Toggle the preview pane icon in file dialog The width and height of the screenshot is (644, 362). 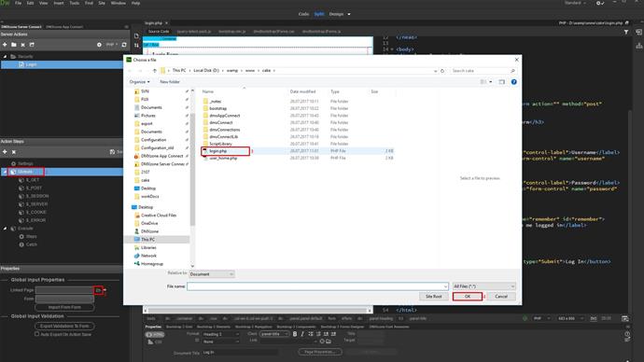[501, 82]
